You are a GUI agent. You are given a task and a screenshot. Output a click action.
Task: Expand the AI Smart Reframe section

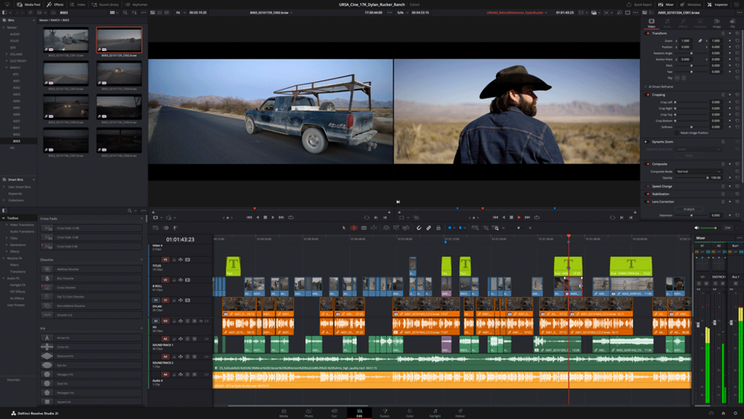(x=645, y=87)
